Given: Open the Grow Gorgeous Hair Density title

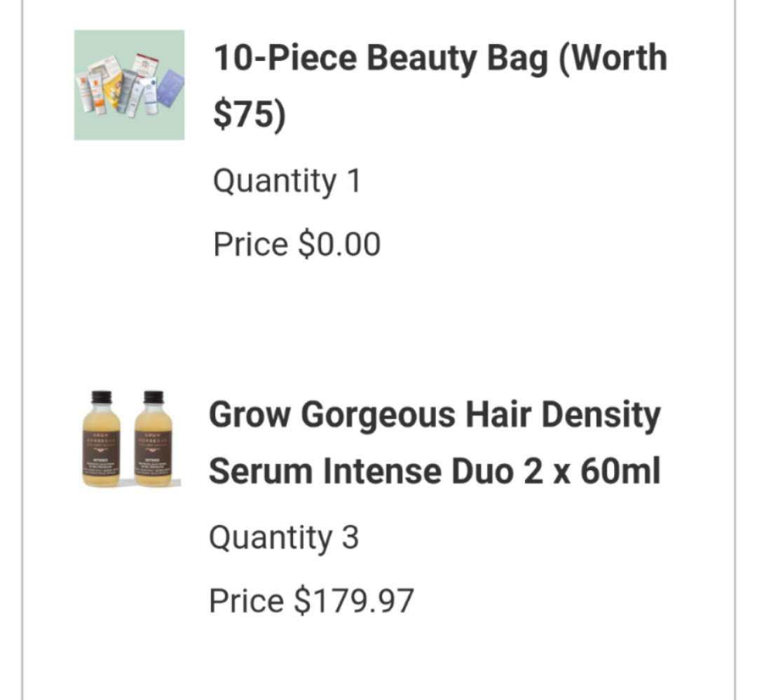Looking at the screenshot, I should pyautogui.click(x=435, y=415).
